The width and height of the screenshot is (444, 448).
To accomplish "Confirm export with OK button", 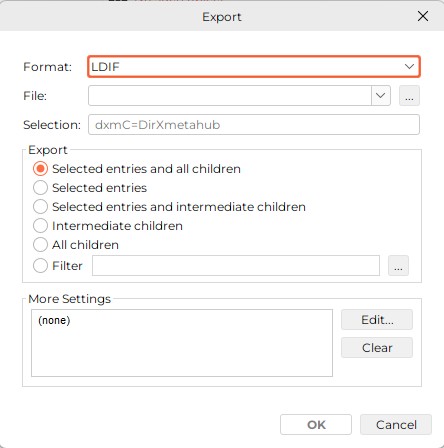I will 316,425.
